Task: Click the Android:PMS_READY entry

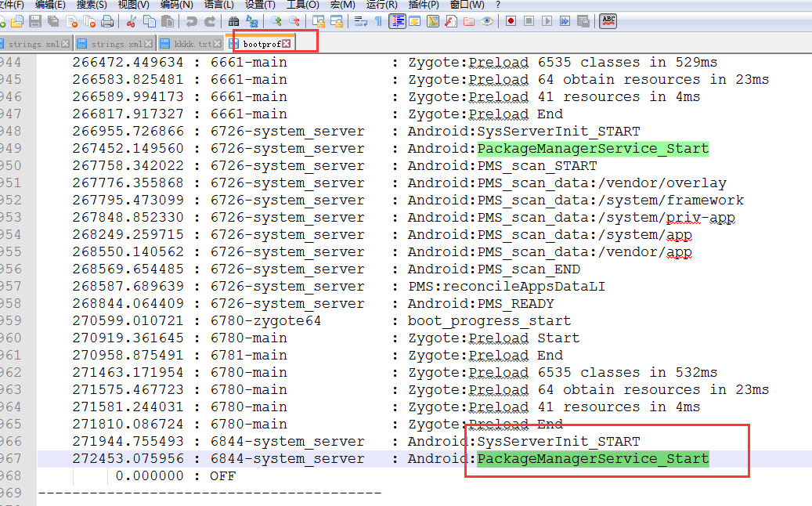Action: (x=481, y=303)
